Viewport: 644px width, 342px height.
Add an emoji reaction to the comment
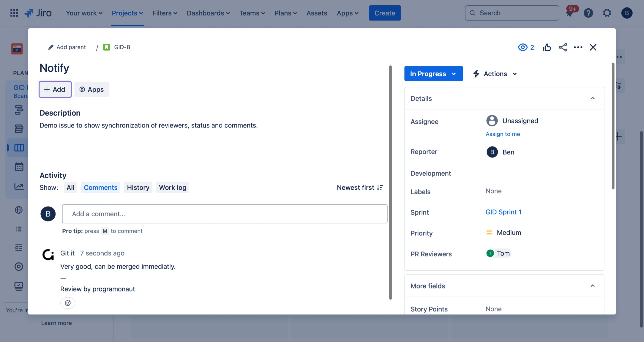(68, 303)
